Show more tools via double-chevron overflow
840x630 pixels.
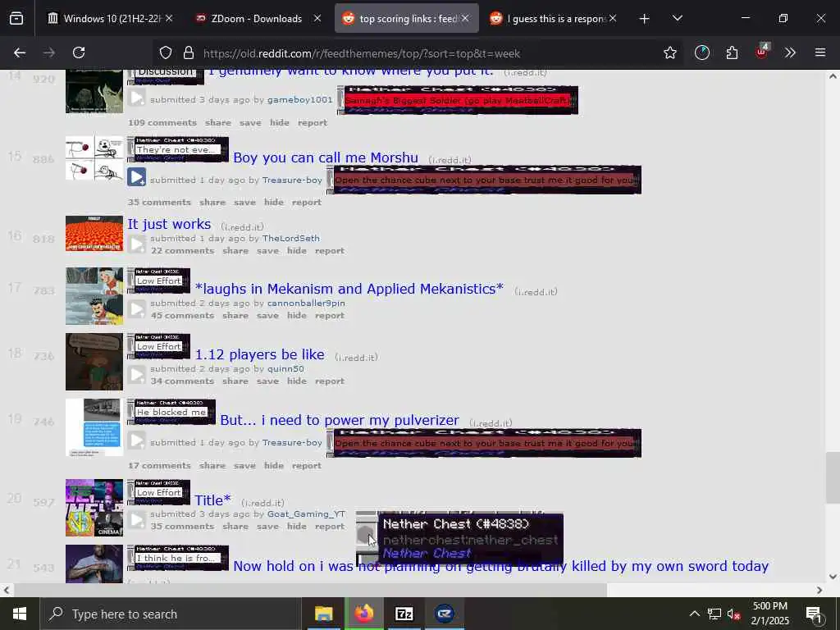pyautogui.click(x=790, y=53)
